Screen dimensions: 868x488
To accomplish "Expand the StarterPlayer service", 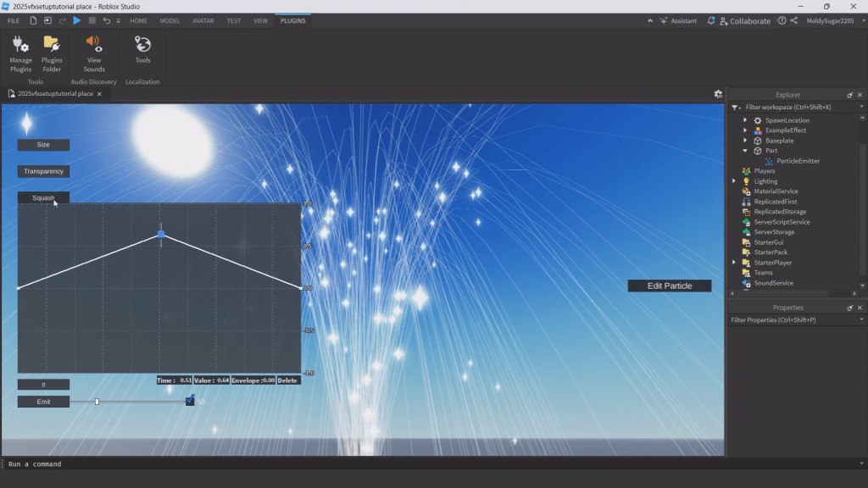I will (x=734, y=263).
